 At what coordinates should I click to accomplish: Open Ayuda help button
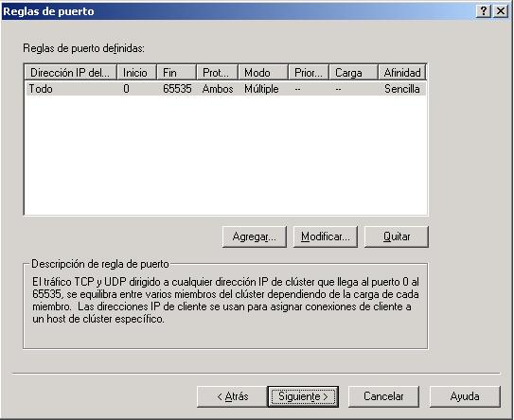pos(465,396)
